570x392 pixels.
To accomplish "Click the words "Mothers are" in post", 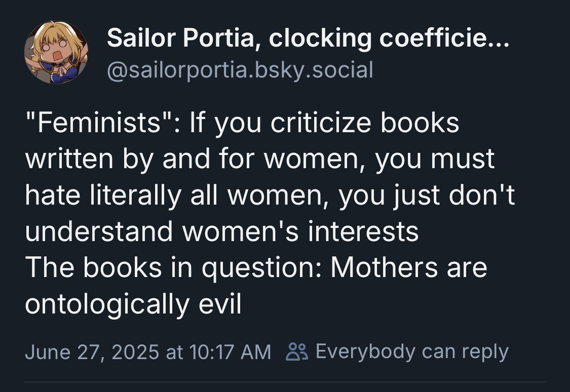I will 408,267.
